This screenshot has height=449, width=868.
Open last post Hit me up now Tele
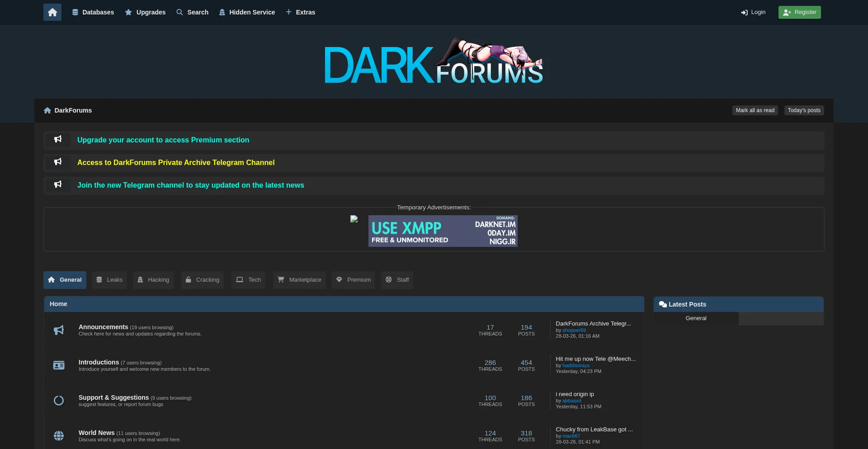[595, 359]
